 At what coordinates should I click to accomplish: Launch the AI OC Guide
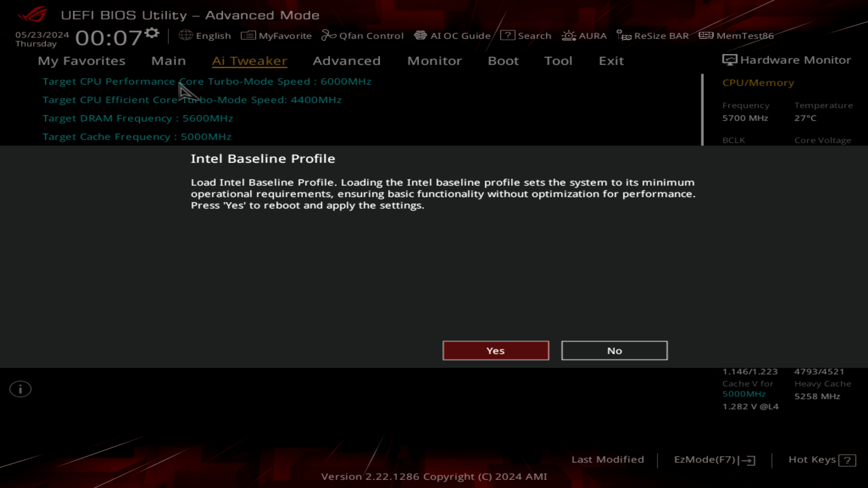pos(452,36)
